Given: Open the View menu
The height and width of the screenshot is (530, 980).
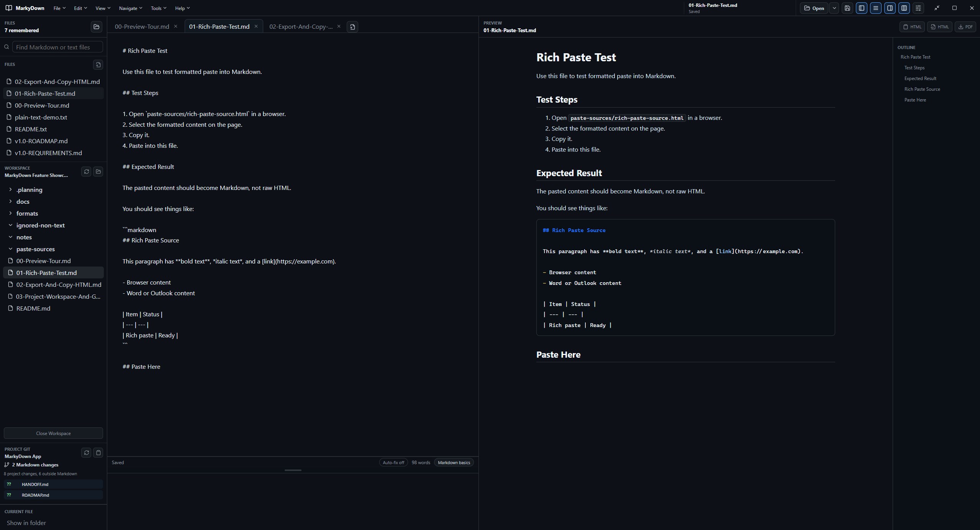Looking at the screenshot, I should tap(103, 8).
